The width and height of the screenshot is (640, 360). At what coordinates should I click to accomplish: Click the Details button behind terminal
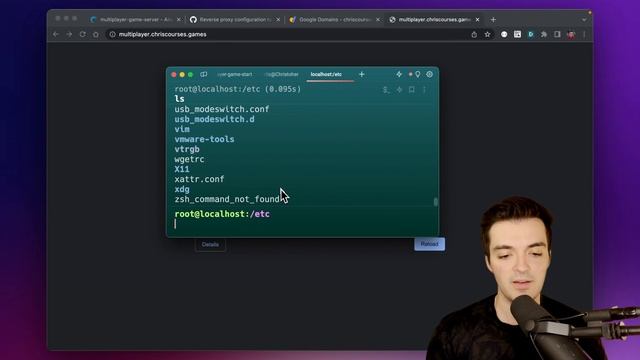pos(210,244)
